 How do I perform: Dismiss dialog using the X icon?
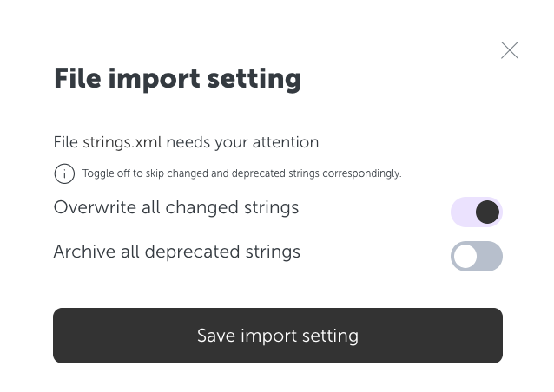coord(510,50)
